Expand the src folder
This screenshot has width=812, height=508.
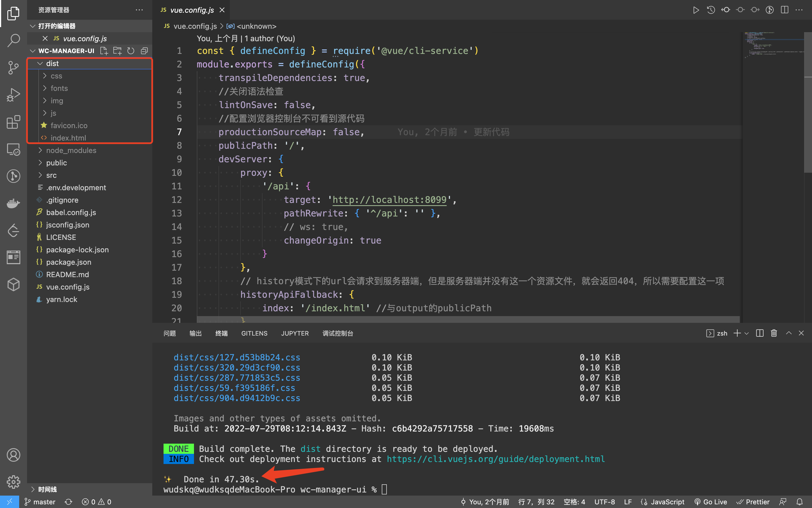tap(90, 175)
